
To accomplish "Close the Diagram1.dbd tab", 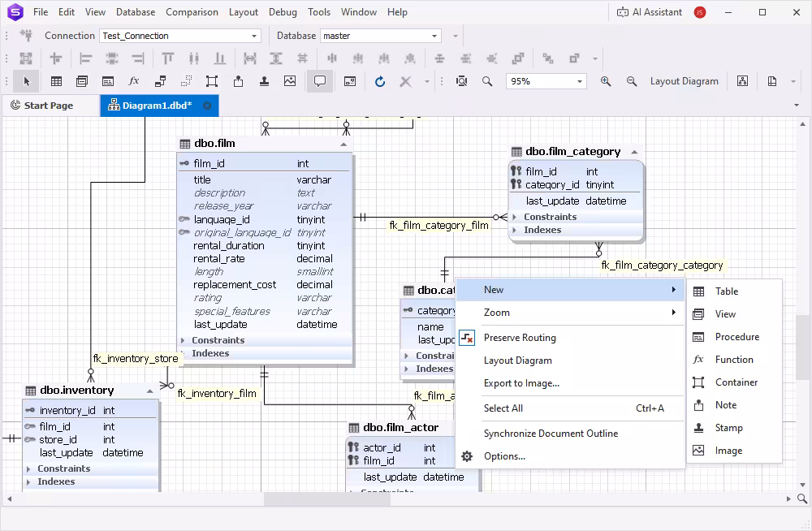I will [207, 106].
